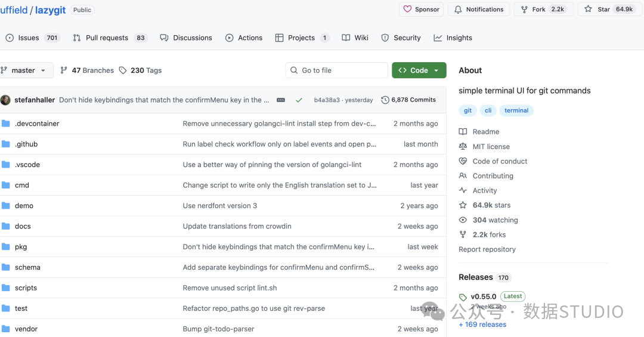Click the demo folder icon
This screenshot has height=337, width=644.
tap(6, 206)
